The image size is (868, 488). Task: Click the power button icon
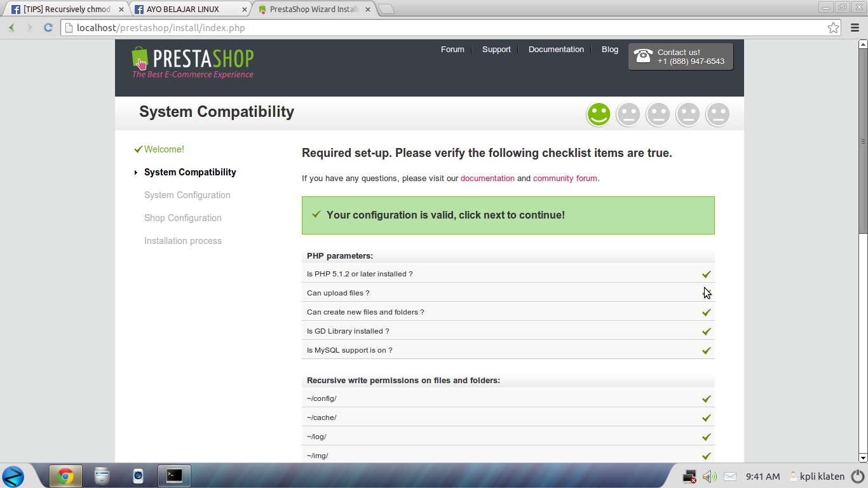pos(858,476)
